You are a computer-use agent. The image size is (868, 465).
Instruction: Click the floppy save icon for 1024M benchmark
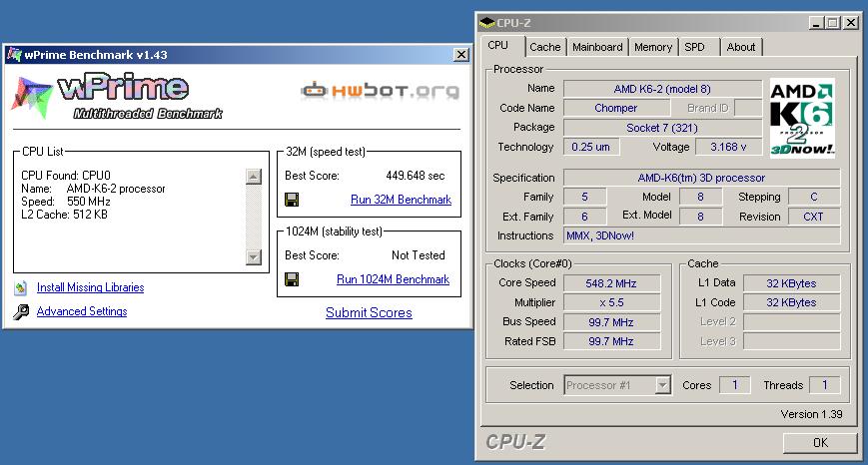pyautogui.click(x=292, y=279)
